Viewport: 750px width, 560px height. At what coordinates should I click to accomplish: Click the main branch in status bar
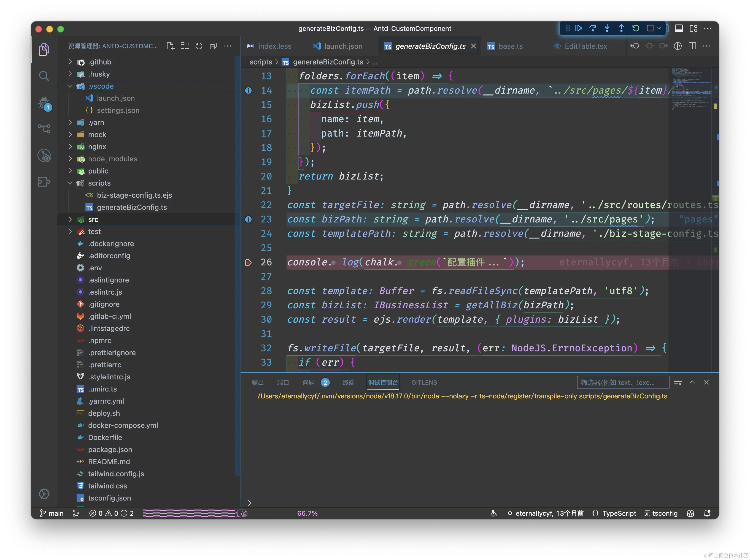coord(52,513)
